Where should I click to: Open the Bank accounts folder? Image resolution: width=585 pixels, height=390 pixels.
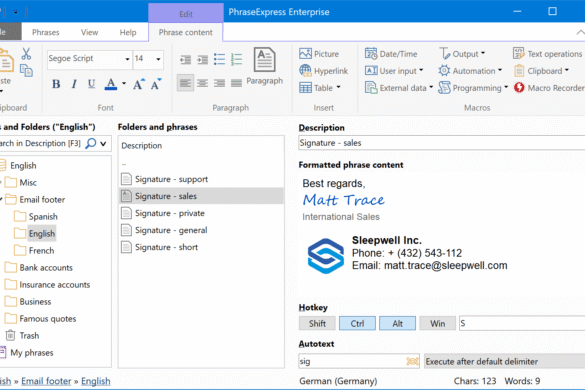coord(39,268)
